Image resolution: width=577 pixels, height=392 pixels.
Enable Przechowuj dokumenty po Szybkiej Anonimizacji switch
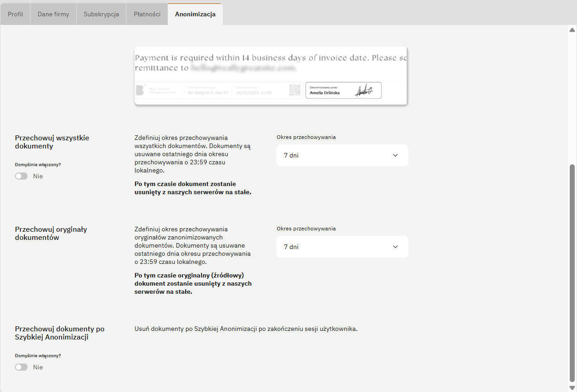point(21,367)
